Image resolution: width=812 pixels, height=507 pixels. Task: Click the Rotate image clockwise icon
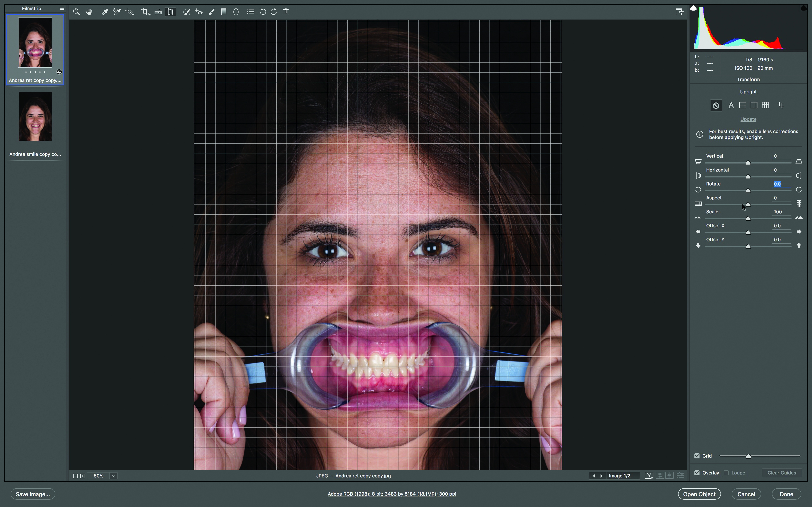[274, 12]
